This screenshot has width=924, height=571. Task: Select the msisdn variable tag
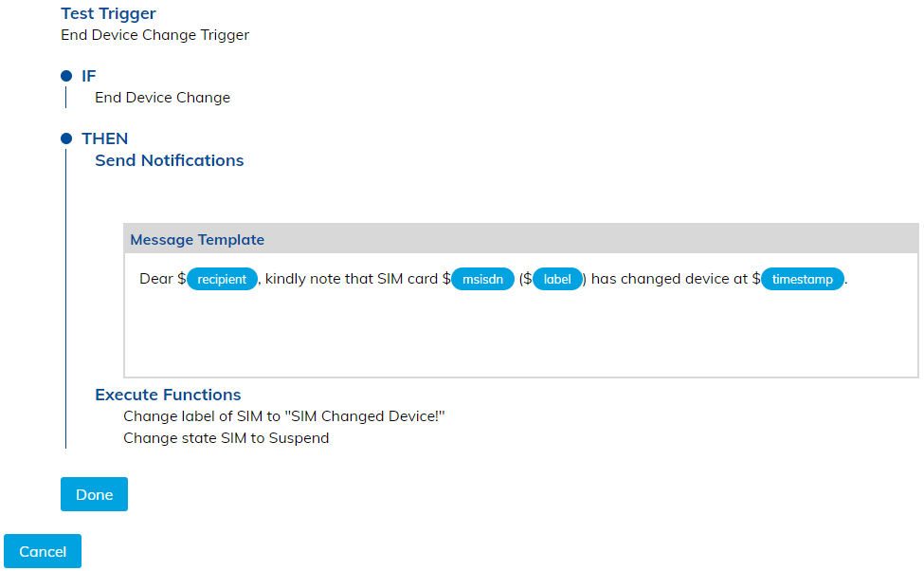[482, 279]
